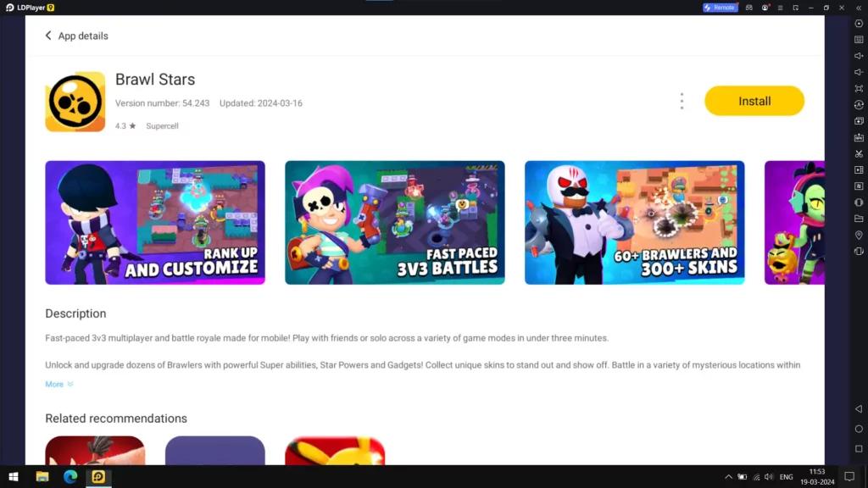Click network icon in system tray

(x=756, y=477)
